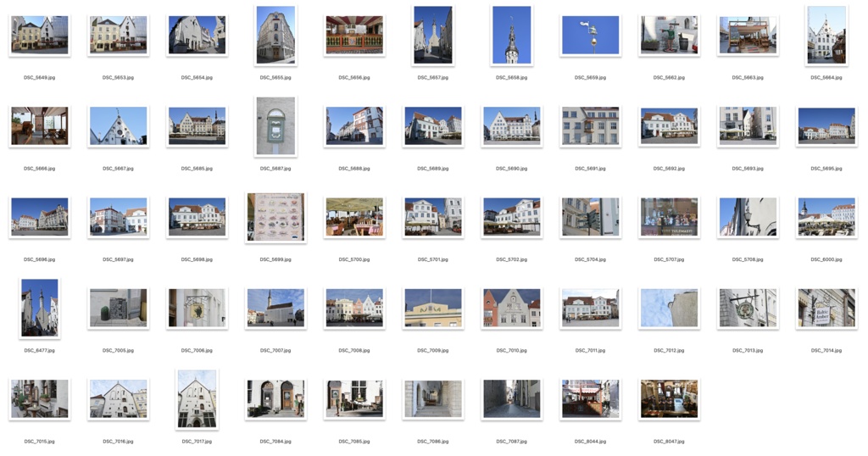Select the DSC_7014.jpg Baltic Amber sign thumbnail

(x=826, y=309)
